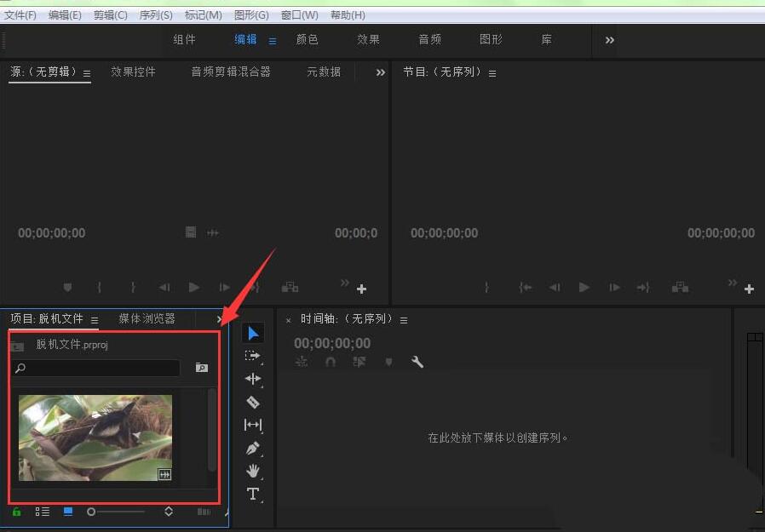Toggle the project panel lock icon
Viewport: 765px width, 532px height.
coord(15,512)
